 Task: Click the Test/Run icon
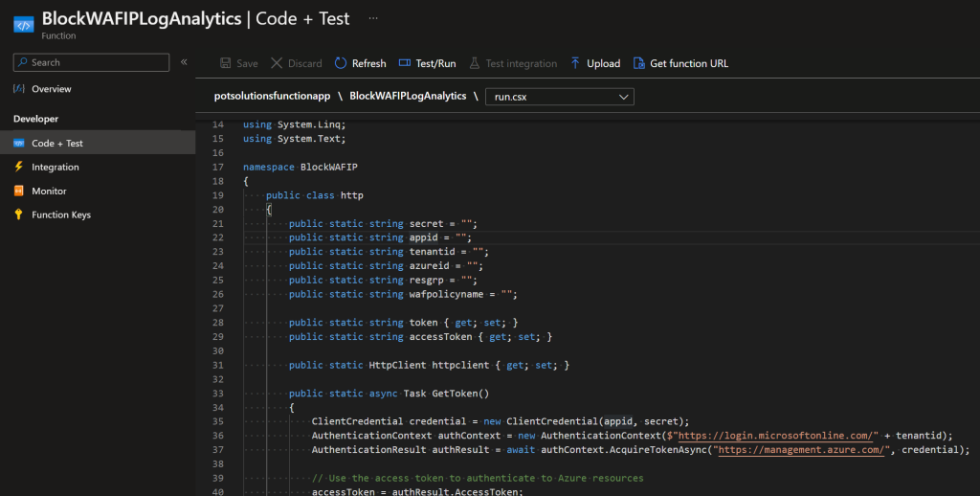[x=405, y=63]
